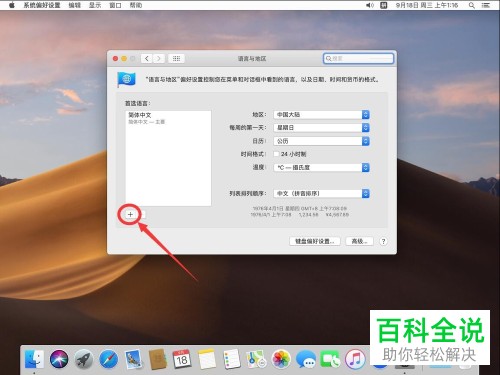This screenshot has height=375, width=500.
Task: Open the 窗口 menu
Action: click(115, 5)
